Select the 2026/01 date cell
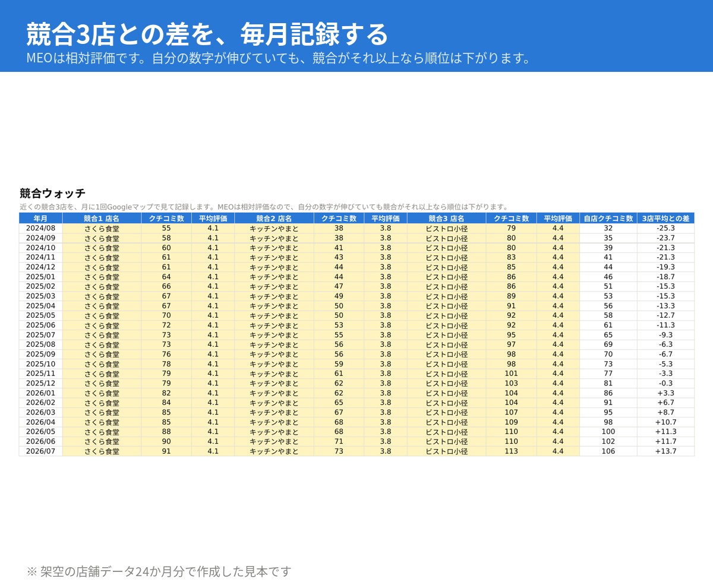Screen dimensions: 713x588 point(40,393)
